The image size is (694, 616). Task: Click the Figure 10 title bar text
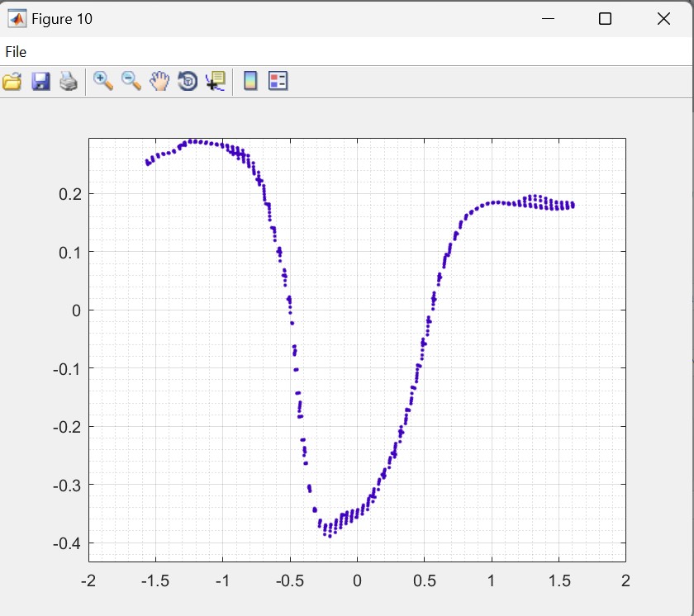point(62,19)
